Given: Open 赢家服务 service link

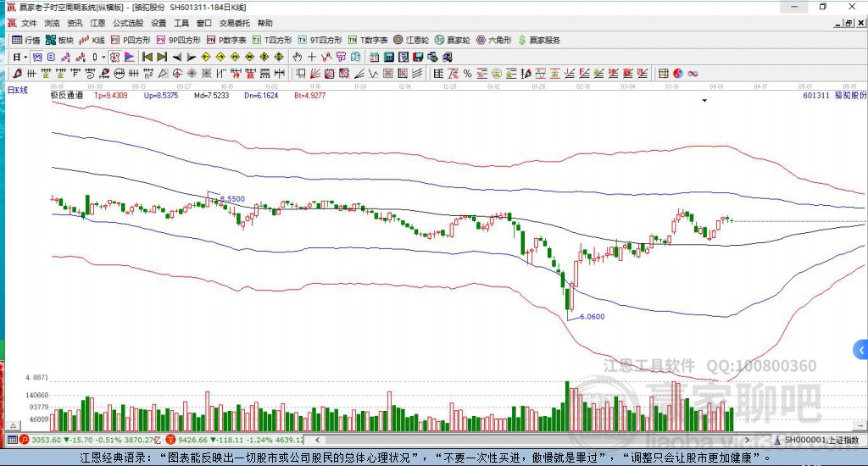Looking at the screenshot, I should click(539, 40).
